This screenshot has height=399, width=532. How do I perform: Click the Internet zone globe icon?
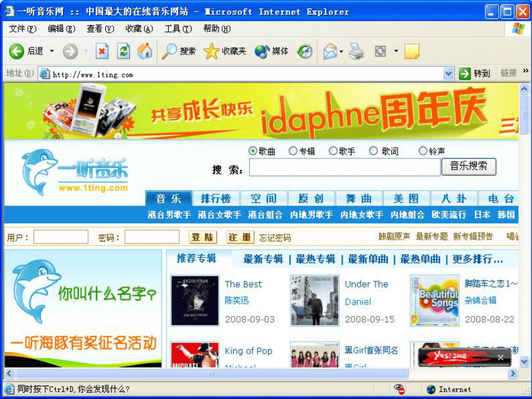coord(431,389)
